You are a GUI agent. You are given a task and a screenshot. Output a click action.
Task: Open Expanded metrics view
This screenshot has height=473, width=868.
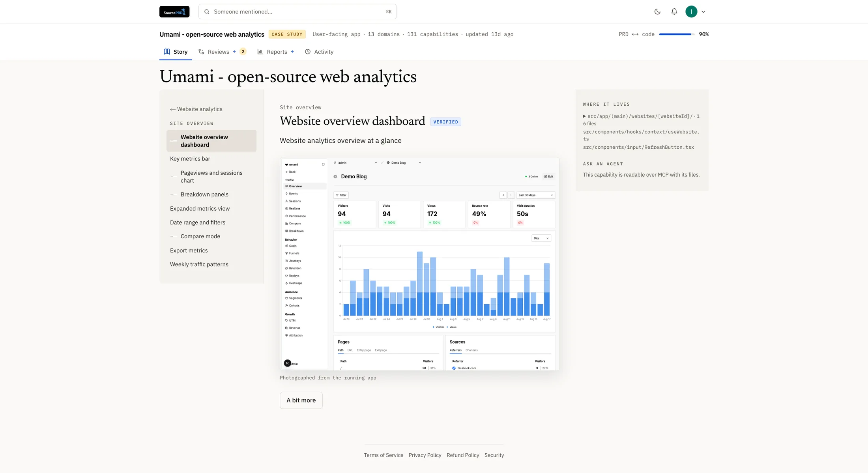coord(200,209)
